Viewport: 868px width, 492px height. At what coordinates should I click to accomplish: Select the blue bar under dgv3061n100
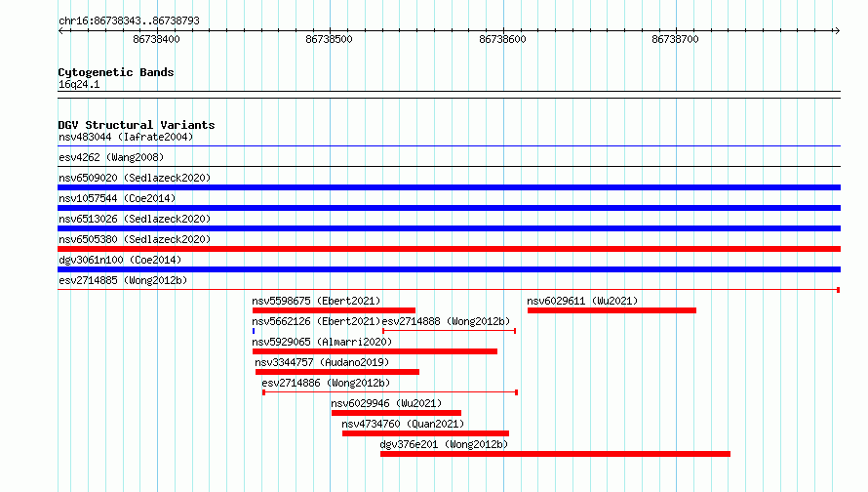point(449,269)
